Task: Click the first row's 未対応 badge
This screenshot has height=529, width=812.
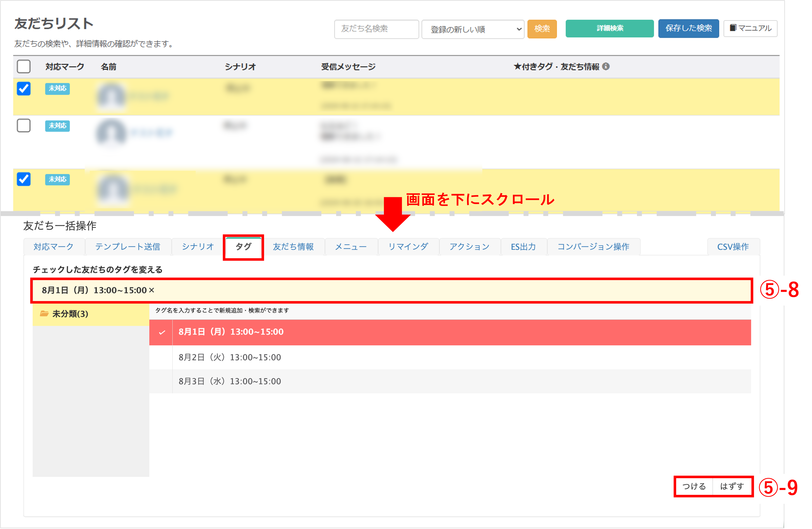Action: (57, 89)
